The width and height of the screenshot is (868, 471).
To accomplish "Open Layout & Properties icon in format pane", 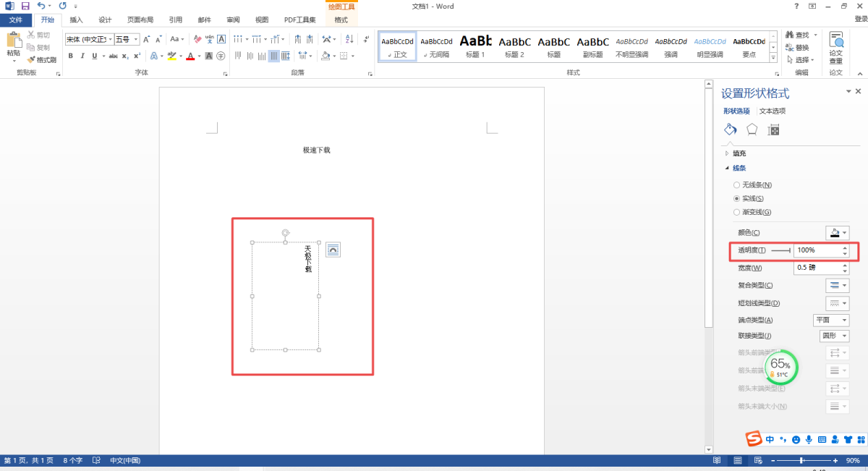I will (774, 130).
